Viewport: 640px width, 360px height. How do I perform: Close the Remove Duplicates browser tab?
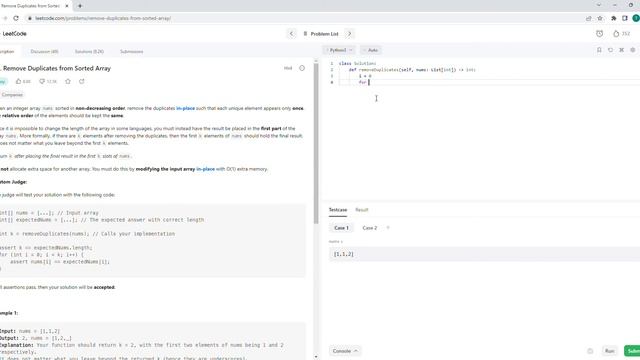[x=67, y=6]
